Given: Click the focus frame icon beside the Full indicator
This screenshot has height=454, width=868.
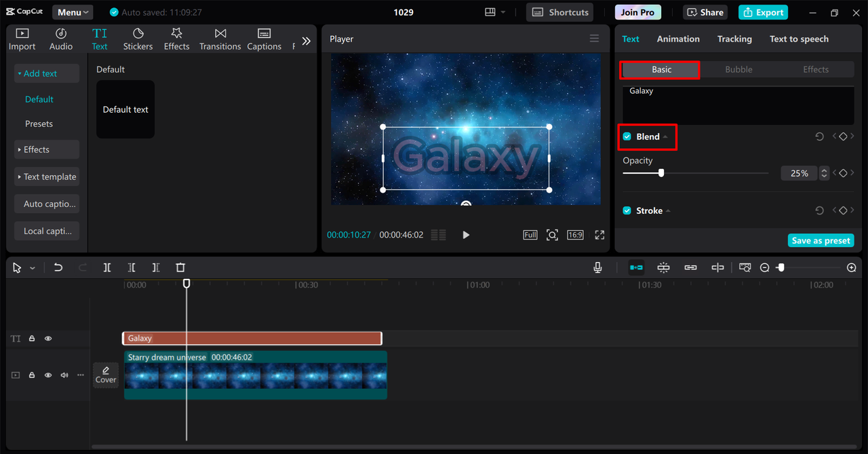Looking at the screenshot, I should click(553, 235).
